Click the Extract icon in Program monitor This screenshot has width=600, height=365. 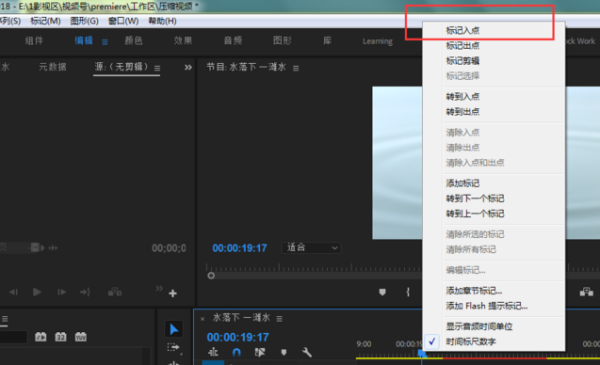tap(586, 292)
